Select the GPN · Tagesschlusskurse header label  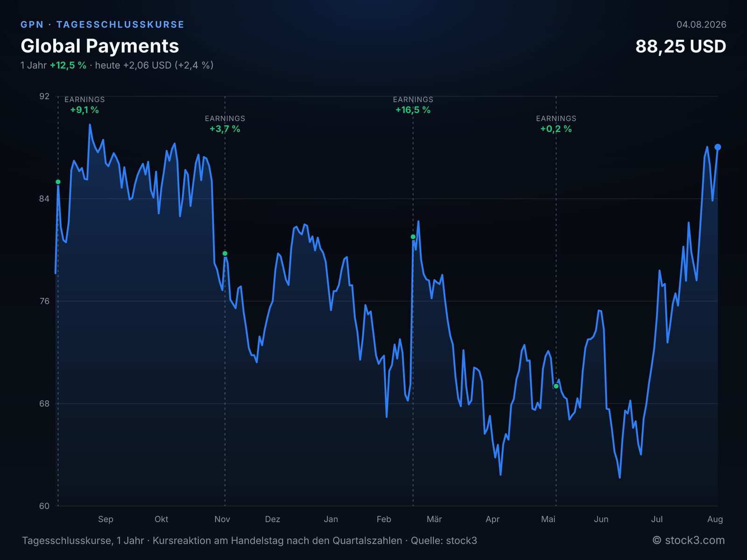tap(102, 25)
